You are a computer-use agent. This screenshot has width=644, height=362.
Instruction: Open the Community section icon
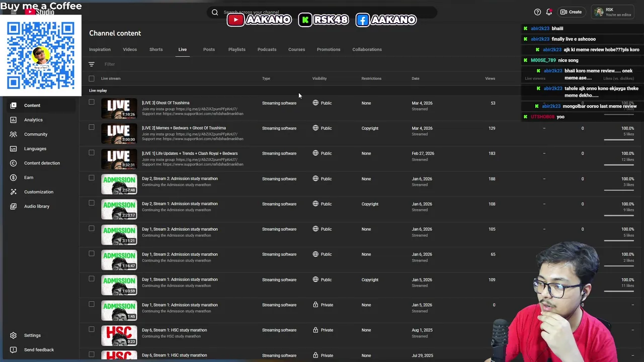click(x=14, y=134)
